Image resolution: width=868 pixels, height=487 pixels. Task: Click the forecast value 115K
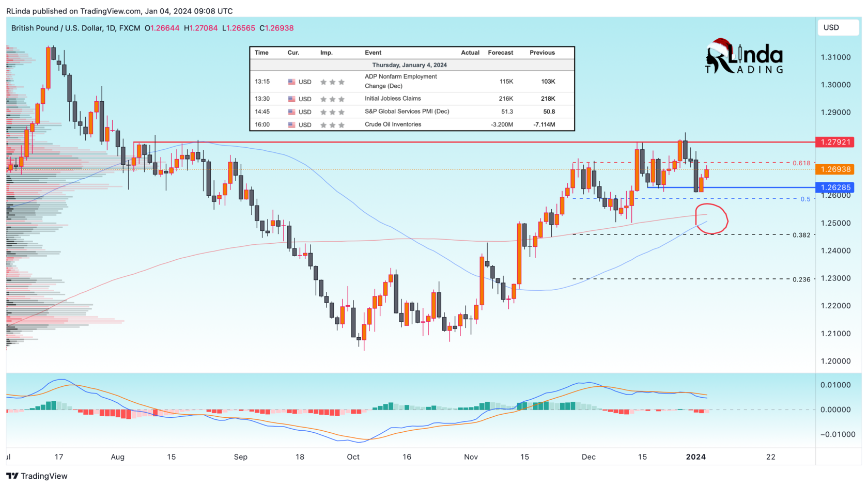pos(506,82)
